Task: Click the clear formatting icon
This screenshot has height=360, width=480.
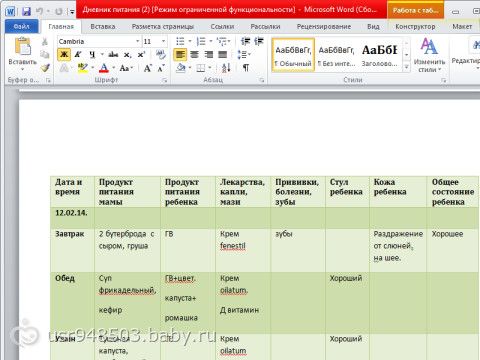Action: (161, 54)
